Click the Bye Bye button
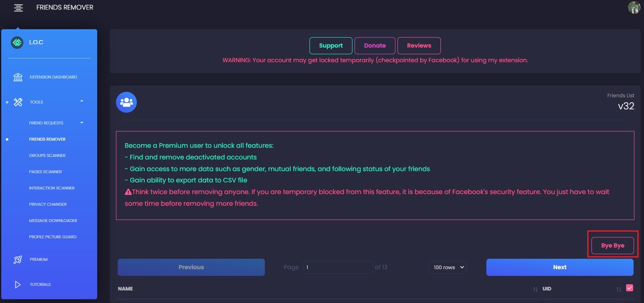This screenshot has width=644, height=303. (x=612, y=246)
